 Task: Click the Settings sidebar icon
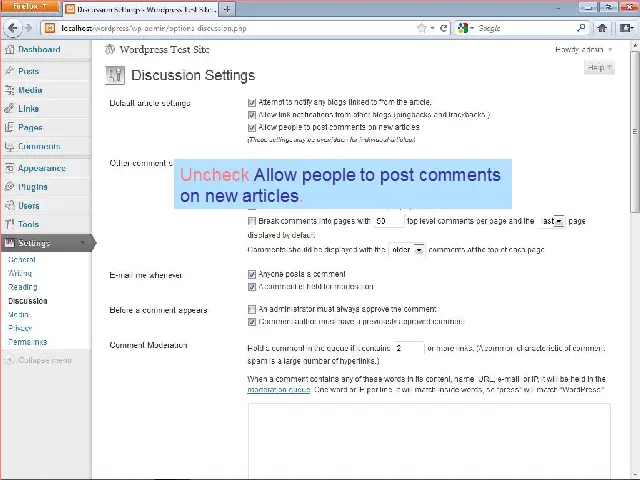click(x=9, y=243)
